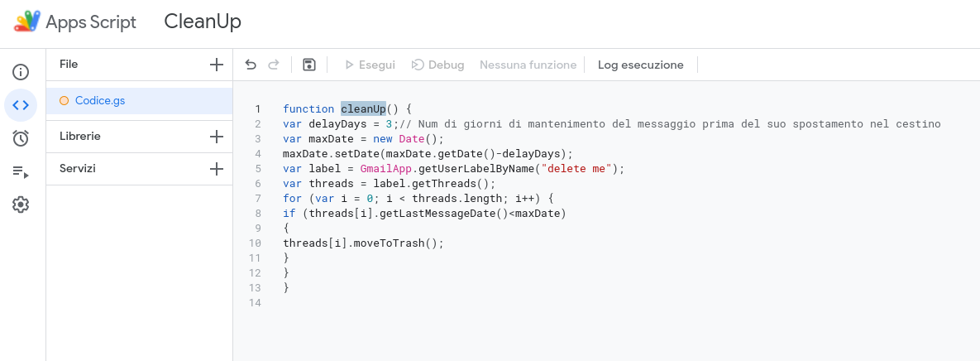Click the File section header

point(69,65)
